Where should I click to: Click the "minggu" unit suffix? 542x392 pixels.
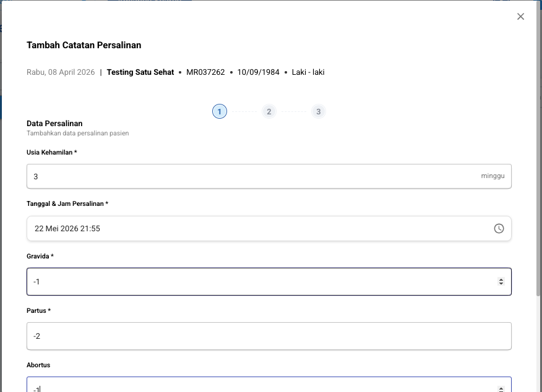pyautogui.click(x=493, y=176)
